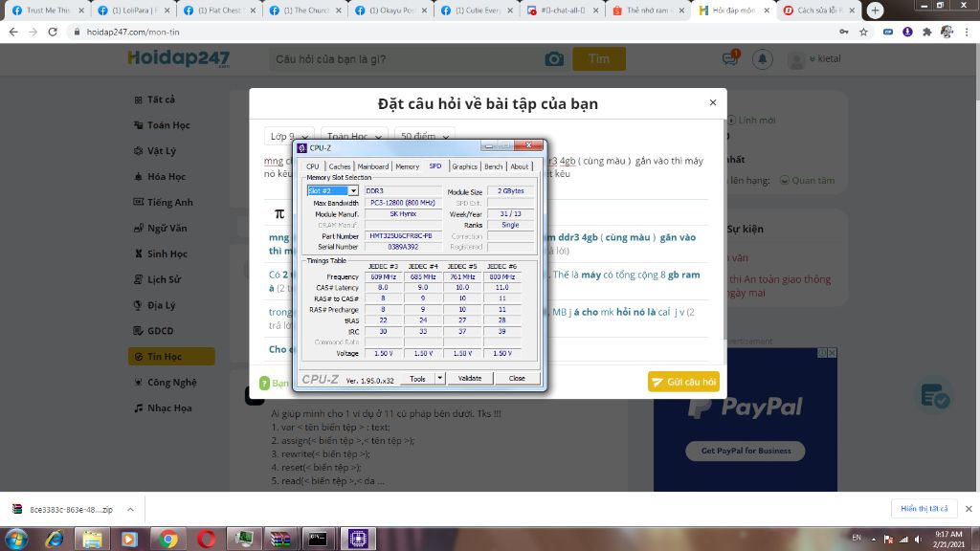Click the volume speaker tray icon
The width and height of the screenshot is (980, 551).
918,540
